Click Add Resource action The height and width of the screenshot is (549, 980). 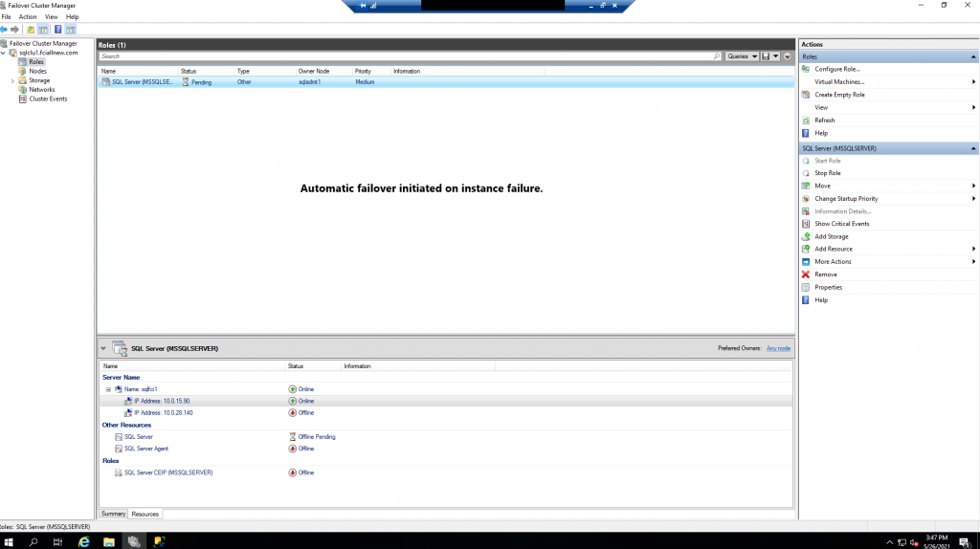click(834, 250)
